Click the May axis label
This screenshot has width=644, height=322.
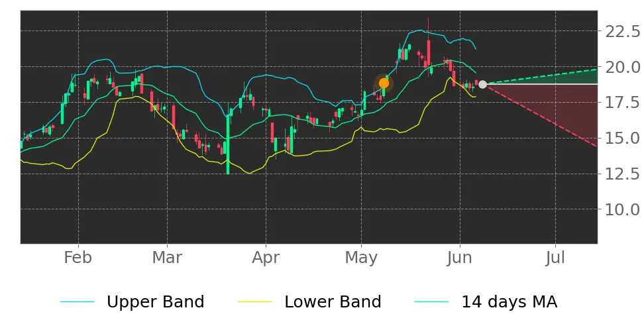pos(362,259)
